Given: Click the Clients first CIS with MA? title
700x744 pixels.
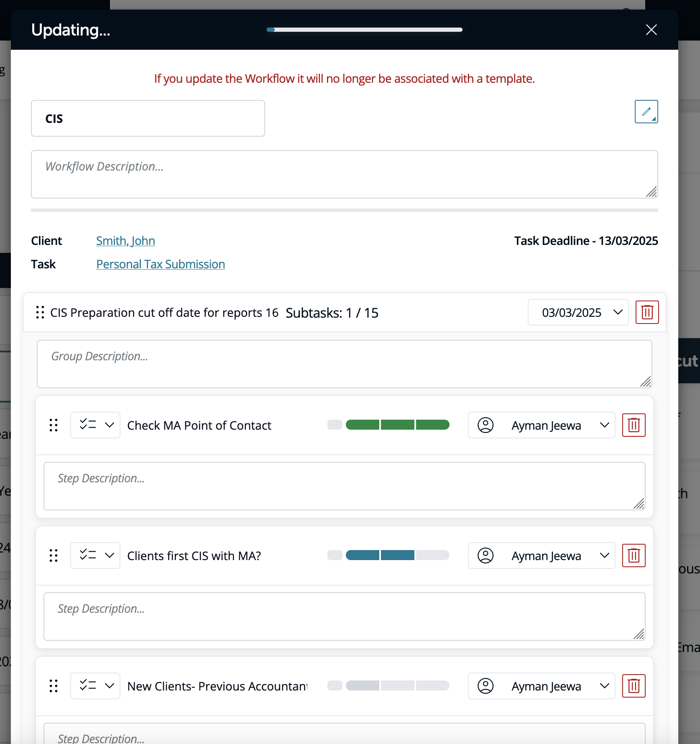Looking at the screenshot, I should pos(194,556).
